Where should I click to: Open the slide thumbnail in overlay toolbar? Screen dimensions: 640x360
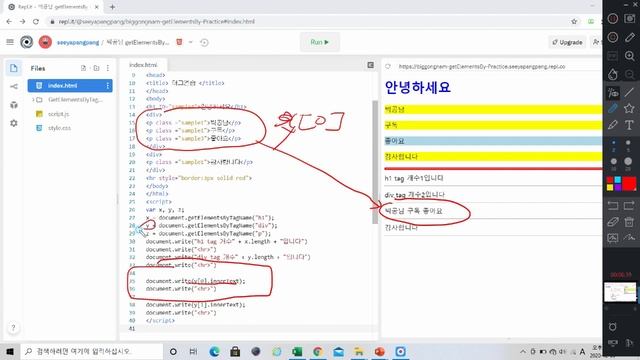pos(620,292)
